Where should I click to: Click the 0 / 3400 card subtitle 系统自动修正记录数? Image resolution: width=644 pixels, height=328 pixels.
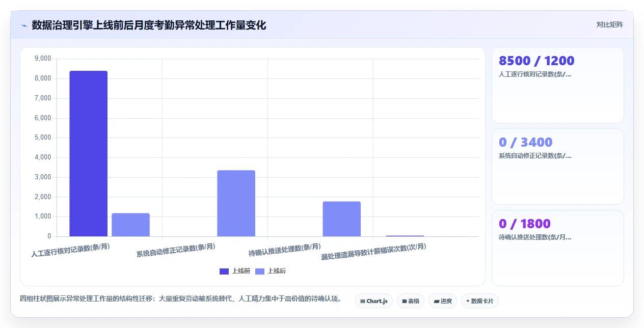535,156
